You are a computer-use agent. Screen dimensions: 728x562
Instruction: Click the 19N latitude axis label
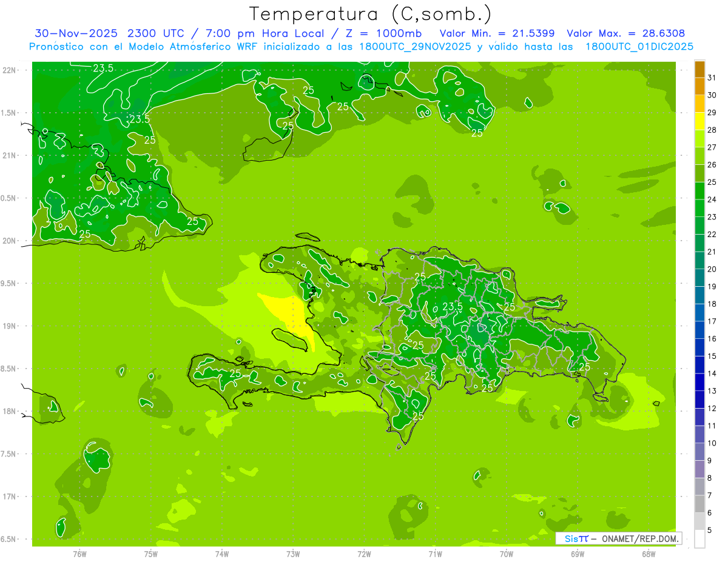coord(9,326)
